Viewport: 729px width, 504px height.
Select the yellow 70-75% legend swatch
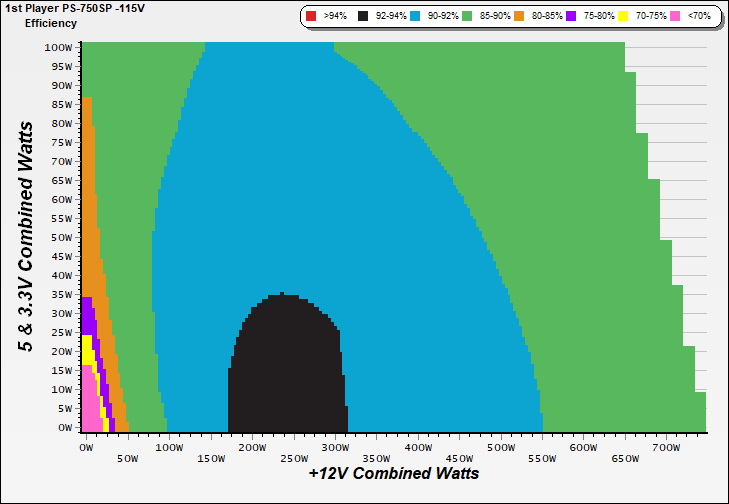tap(624, 17)
